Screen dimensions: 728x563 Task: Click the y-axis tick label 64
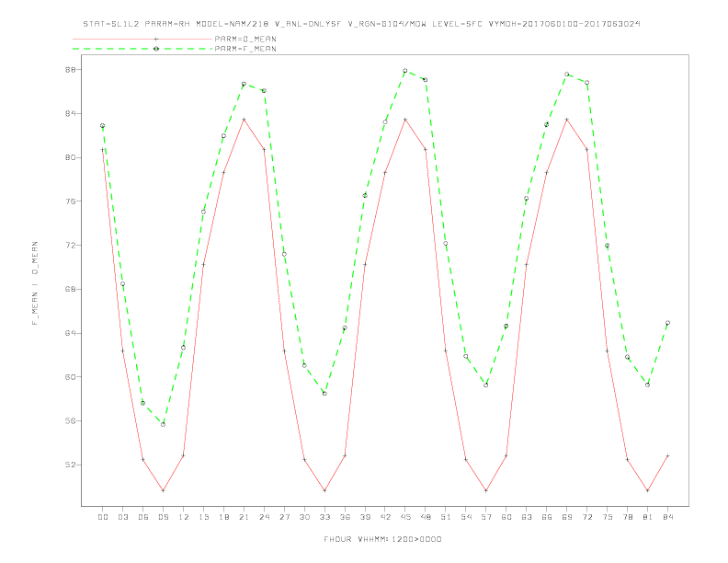70,333
